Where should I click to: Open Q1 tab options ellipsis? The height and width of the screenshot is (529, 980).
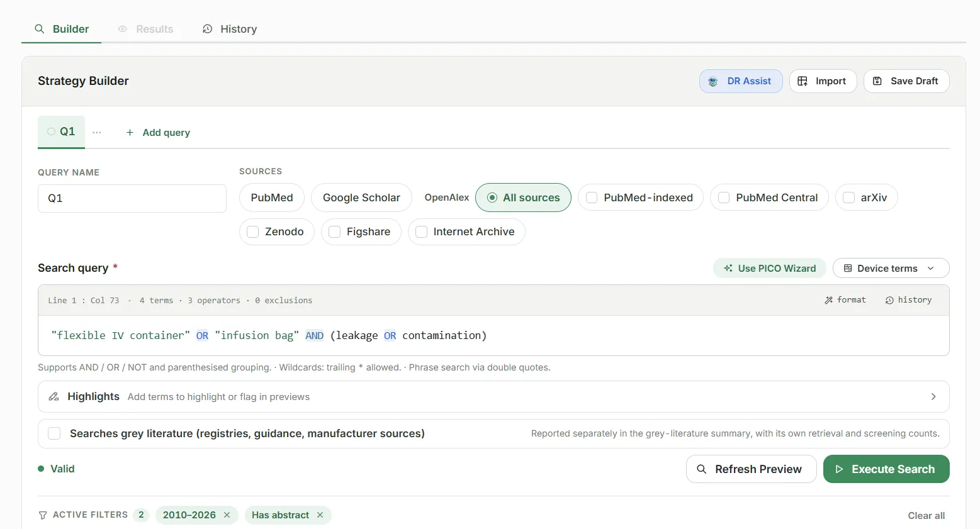[97, 132]
